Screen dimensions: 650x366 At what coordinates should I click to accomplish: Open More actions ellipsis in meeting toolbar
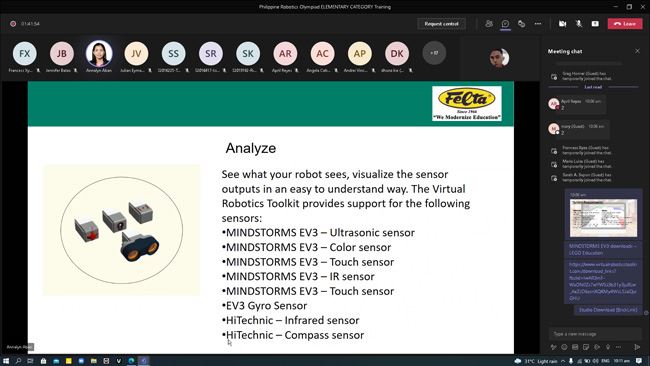click(538, 24)
